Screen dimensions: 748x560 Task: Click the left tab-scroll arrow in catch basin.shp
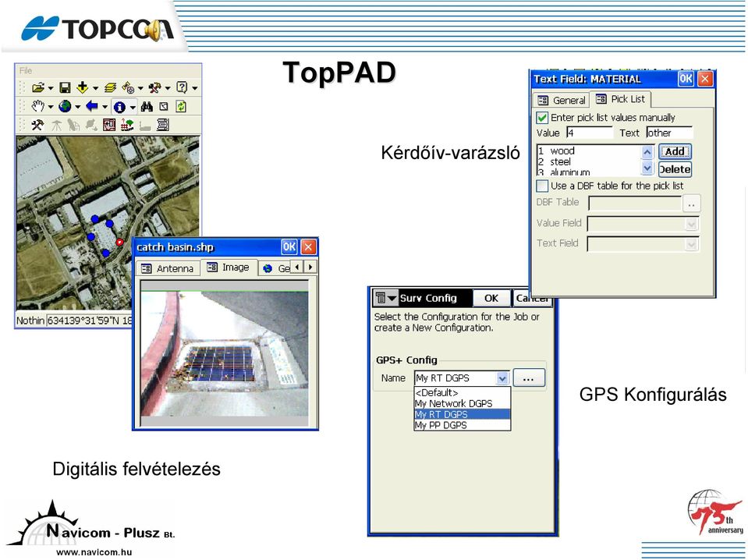(x=297, y=267)
